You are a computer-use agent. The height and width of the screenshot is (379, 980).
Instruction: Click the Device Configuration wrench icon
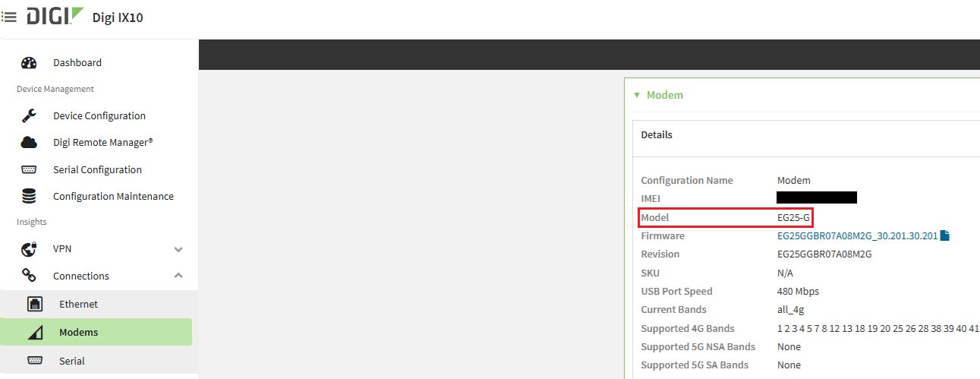tap(29, 116)
